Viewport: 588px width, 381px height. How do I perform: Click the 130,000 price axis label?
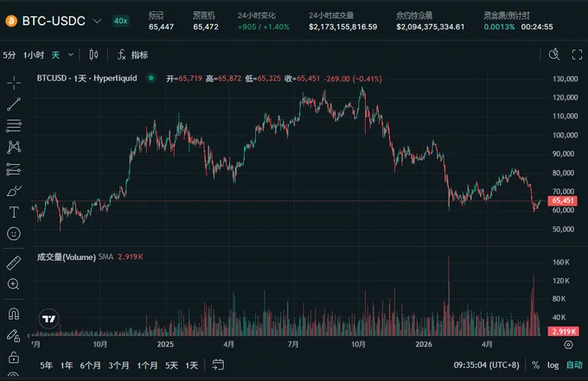[x=566, y=79]
